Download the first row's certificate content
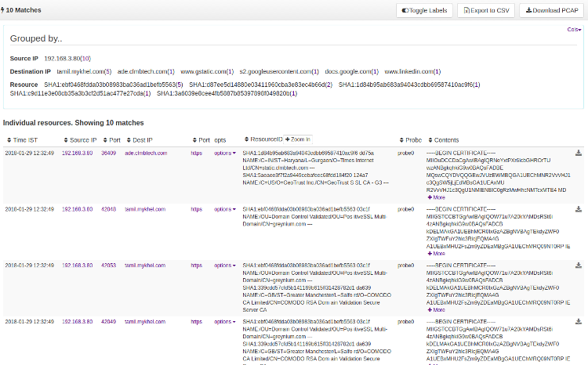588x365 pixels. (x=579, y=154)
